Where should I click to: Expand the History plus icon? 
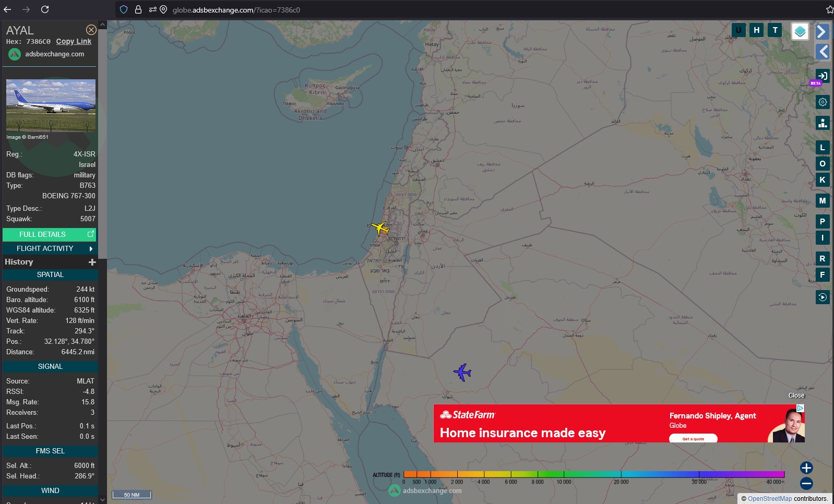coord(92,262)
